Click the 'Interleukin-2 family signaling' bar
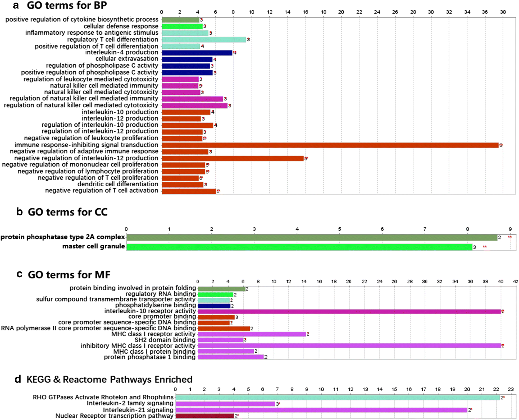 pyautogui.click(x=226, y=404)
